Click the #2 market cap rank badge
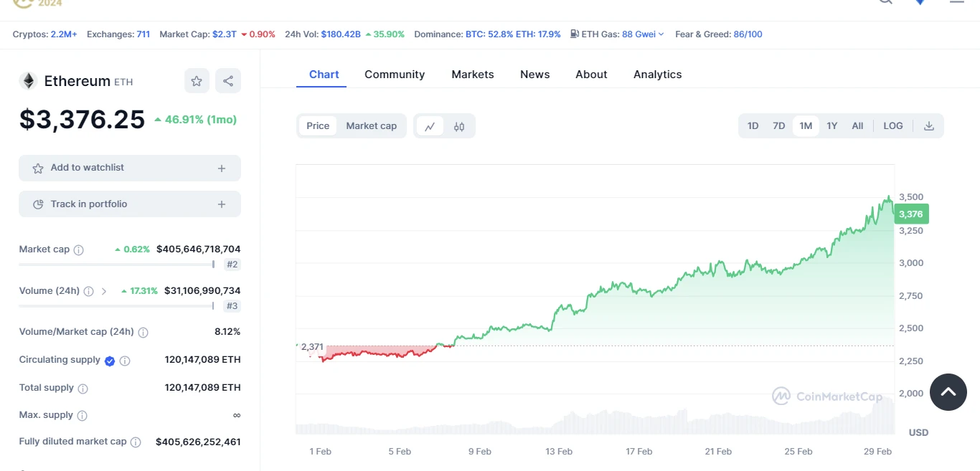980x471 pixels. click(x=232, y=265)
